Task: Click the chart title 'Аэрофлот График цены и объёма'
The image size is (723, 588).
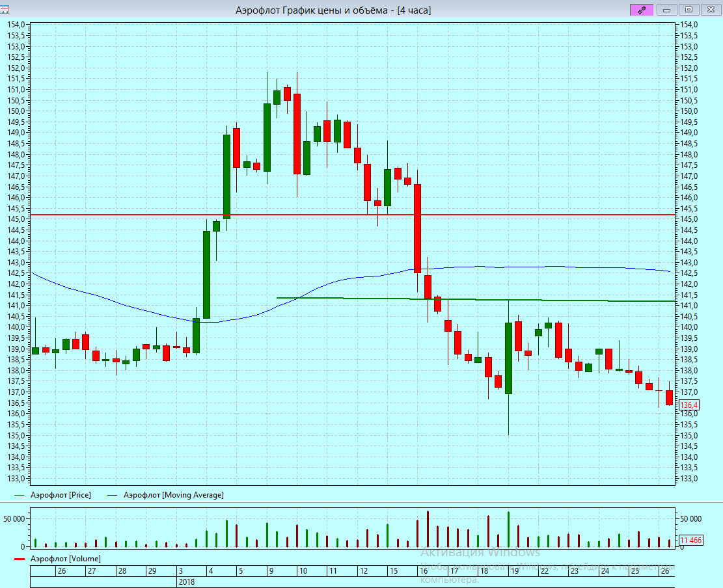Action: pos(312,10)
